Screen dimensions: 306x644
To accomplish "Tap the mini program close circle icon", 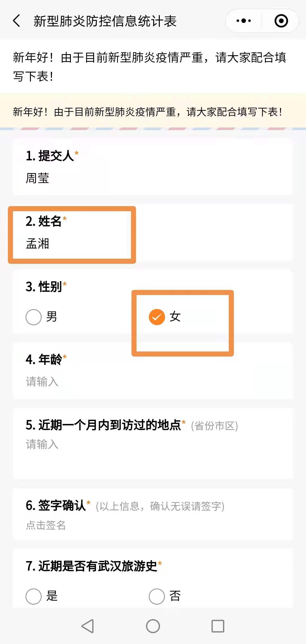I will tap(281, 21).
